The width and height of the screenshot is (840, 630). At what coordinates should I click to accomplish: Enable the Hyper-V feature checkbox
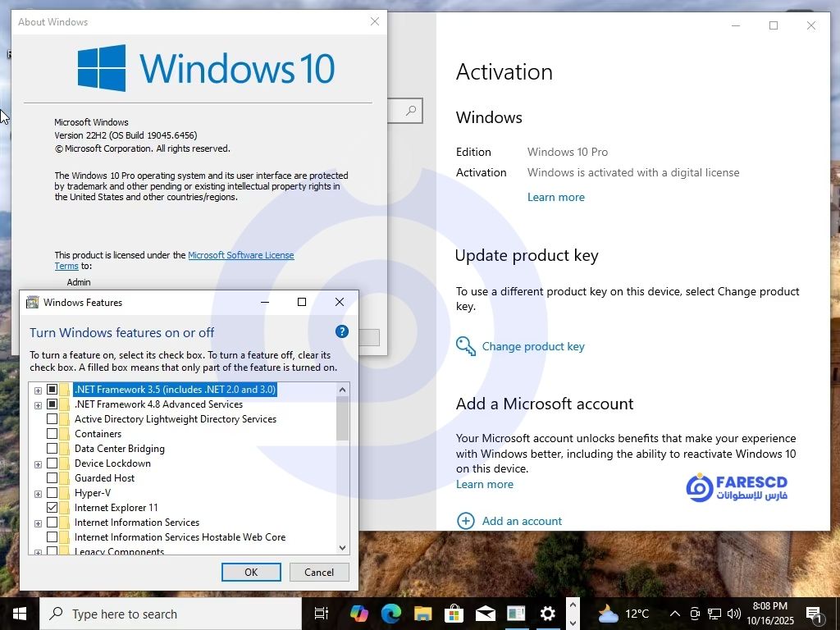(52, 493)
